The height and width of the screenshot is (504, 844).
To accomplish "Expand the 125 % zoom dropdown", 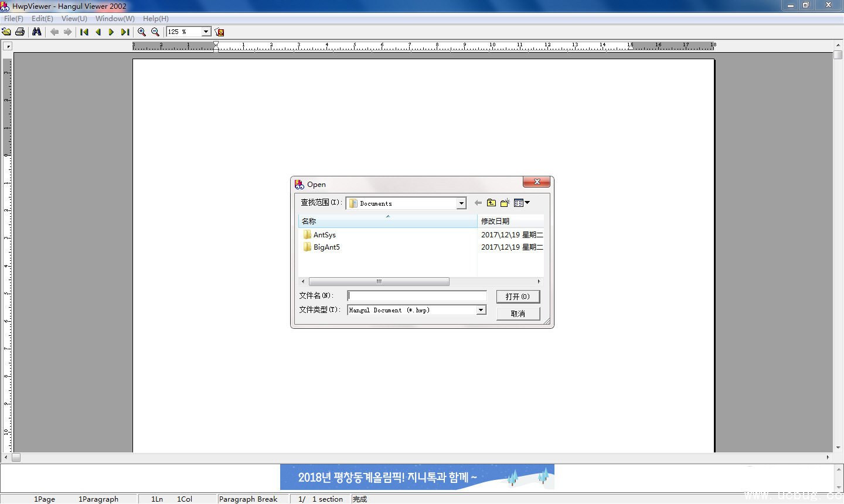I will (206, 32).
